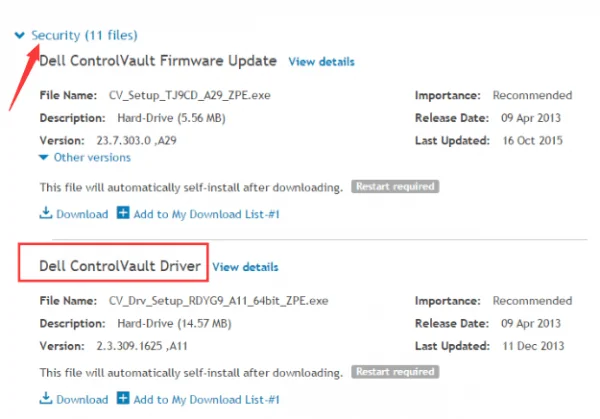
Task: Add ControlVault Driver to My Download List-#1
Action: coord(207,399)
